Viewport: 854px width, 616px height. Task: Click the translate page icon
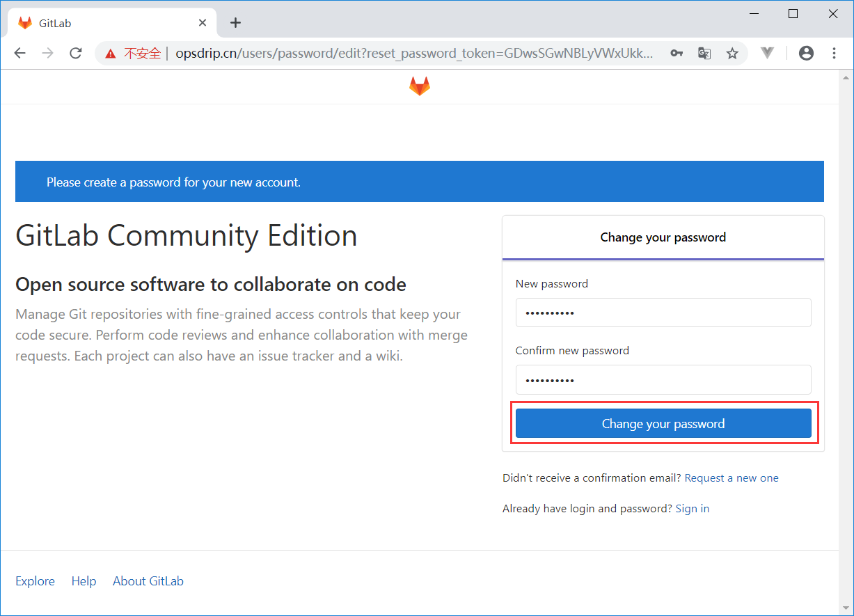point(704,54)
